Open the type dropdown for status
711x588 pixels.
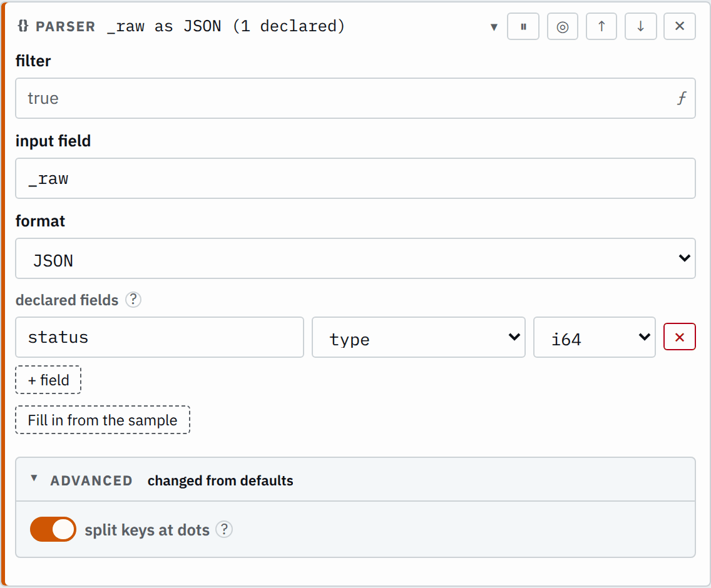pos(418,337)
